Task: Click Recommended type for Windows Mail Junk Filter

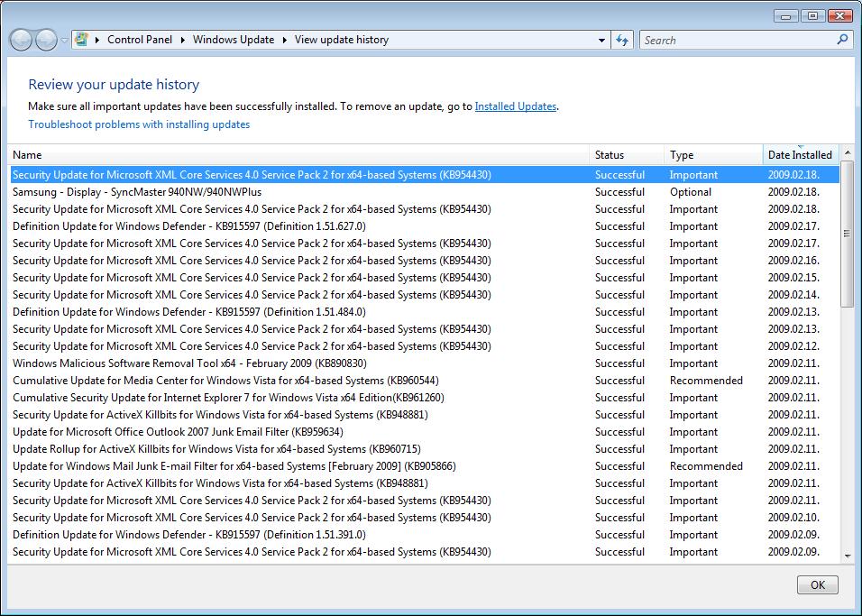Action: [706, 466]
